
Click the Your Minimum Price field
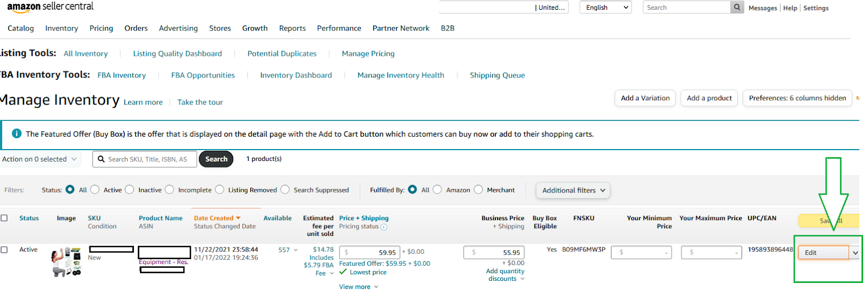[x=641, y=252]
